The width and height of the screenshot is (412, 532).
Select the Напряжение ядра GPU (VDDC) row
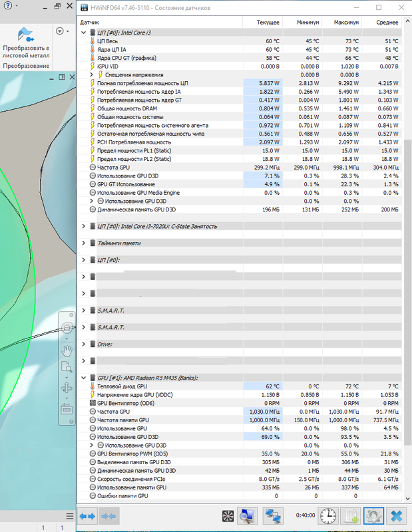[240, 394]
